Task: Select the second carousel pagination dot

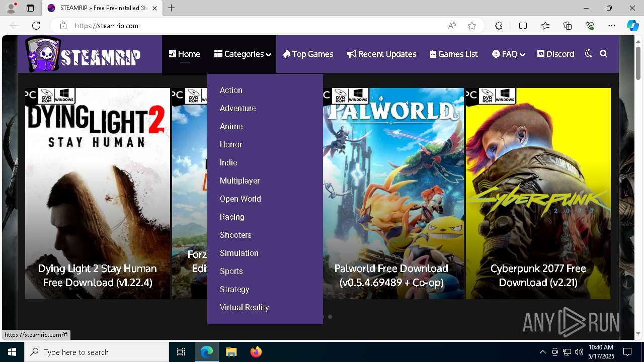Action: [330, 317]
